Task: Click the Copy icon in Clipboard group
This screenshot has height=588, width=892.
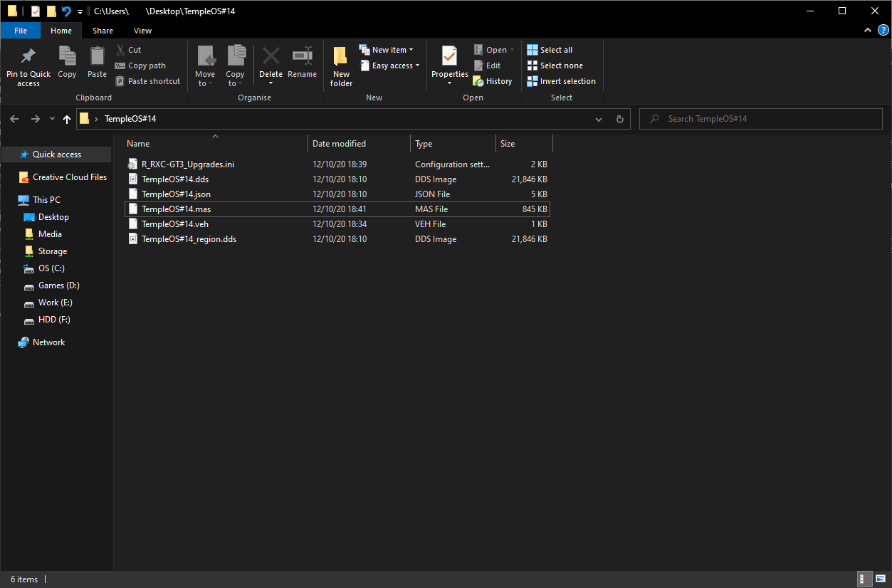Action: point(67,57)
